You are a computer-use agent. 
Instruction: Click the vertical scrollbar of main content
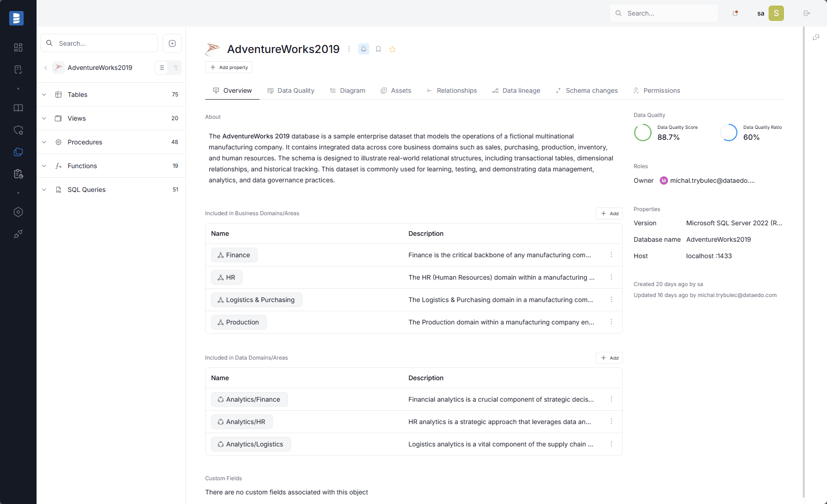804,262
